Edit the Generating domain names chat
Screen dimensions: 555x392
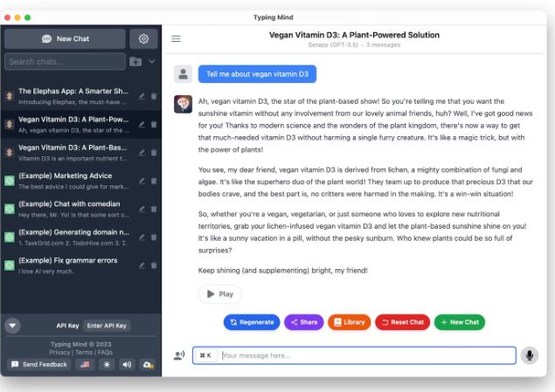coord(142,237)
